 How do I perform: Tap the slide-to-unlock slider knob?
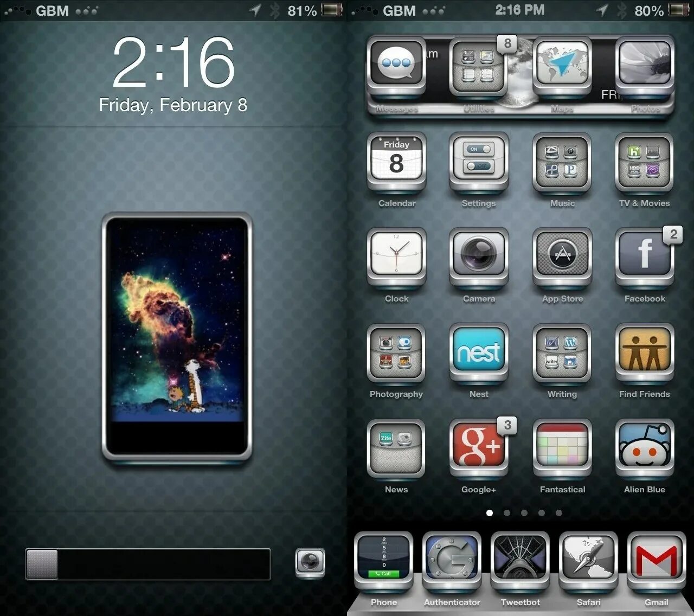[42, 564]
